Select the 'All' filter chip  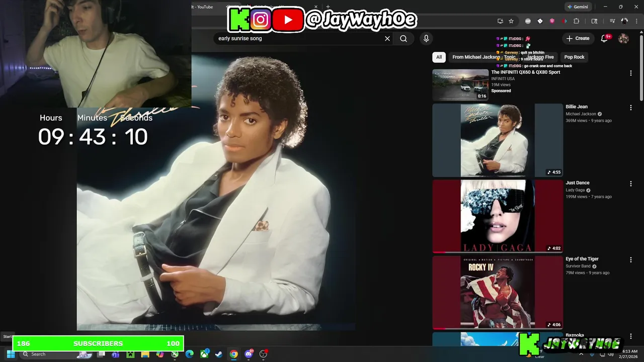point(439,57)
